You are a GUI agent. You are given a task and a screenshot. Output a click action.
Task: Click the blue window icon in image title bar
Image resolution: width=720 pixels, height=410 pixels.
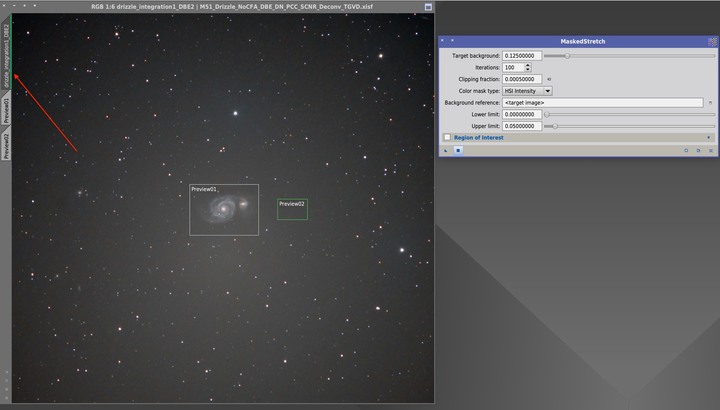tap(428, 7)
